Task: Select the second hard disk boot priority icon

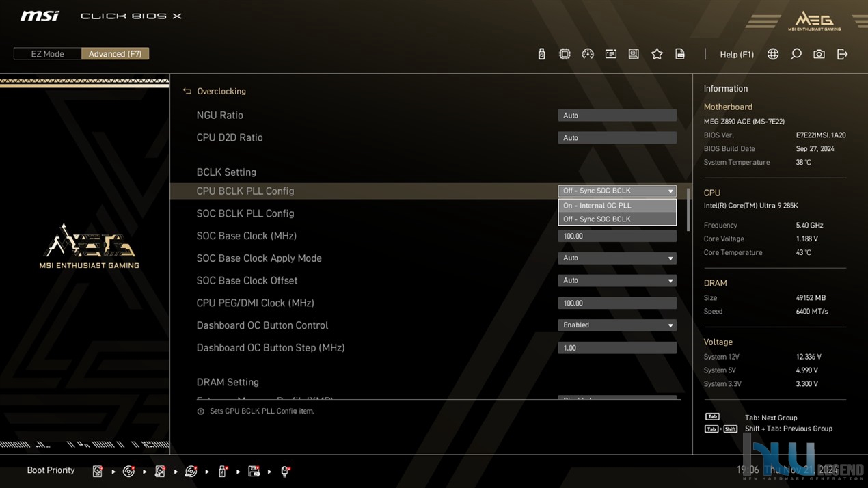Action: tap(160, 471)
